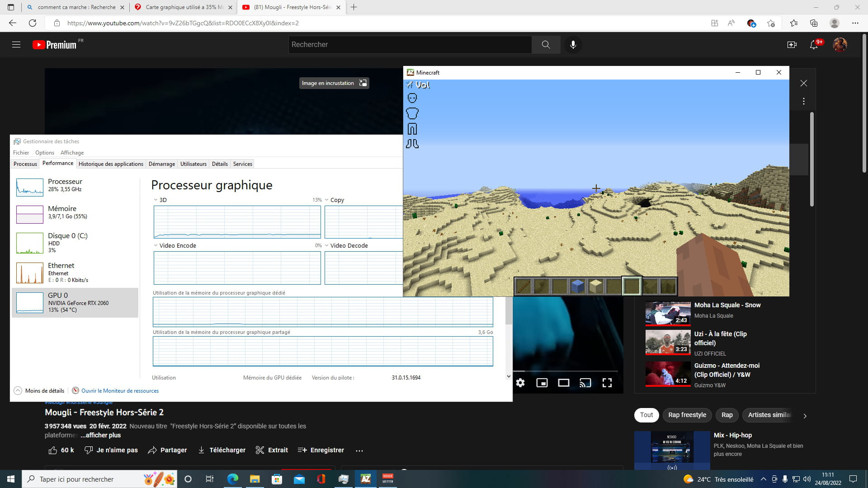Viewport: 868px width, 488px height.
Task: Download the video with Télécharger
Action: coord(222,450)
